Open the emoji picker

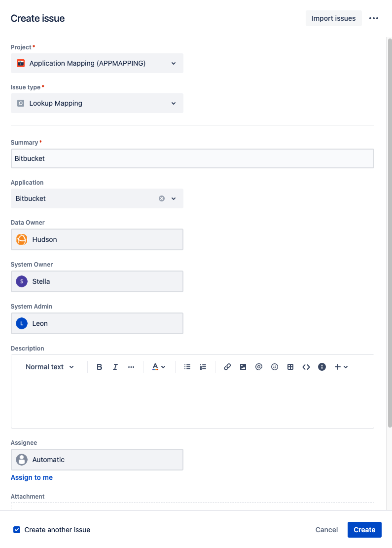coord(275,367)
